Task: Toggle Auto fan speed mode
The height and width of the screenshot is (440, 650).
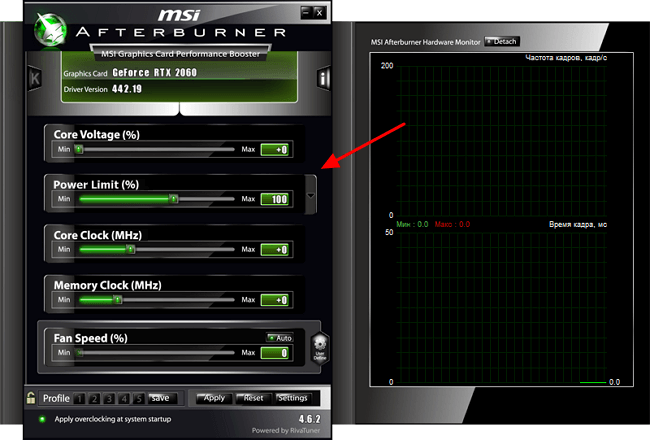Action: (280, 338)
